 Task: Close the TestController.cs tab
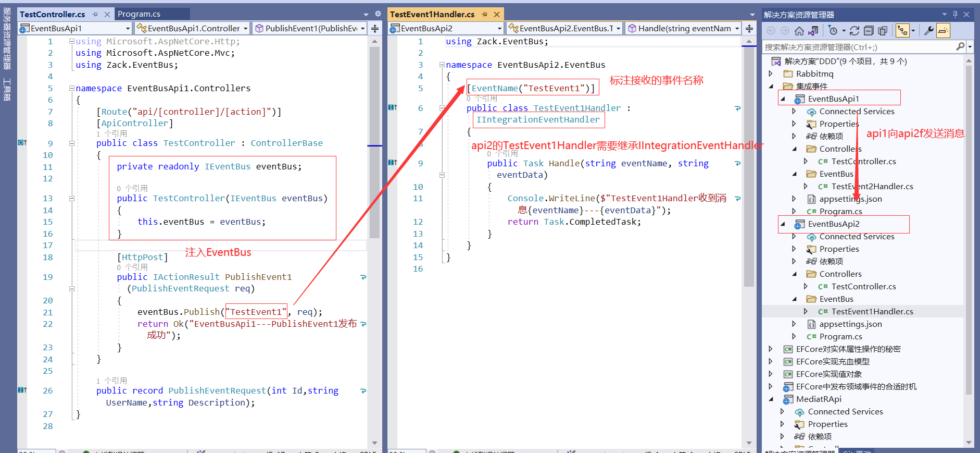[107, 14]
